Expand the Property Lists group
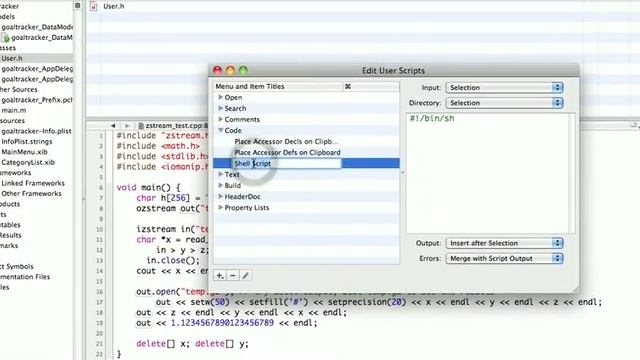Screen dimensions: 640x360 pos(220,207)
